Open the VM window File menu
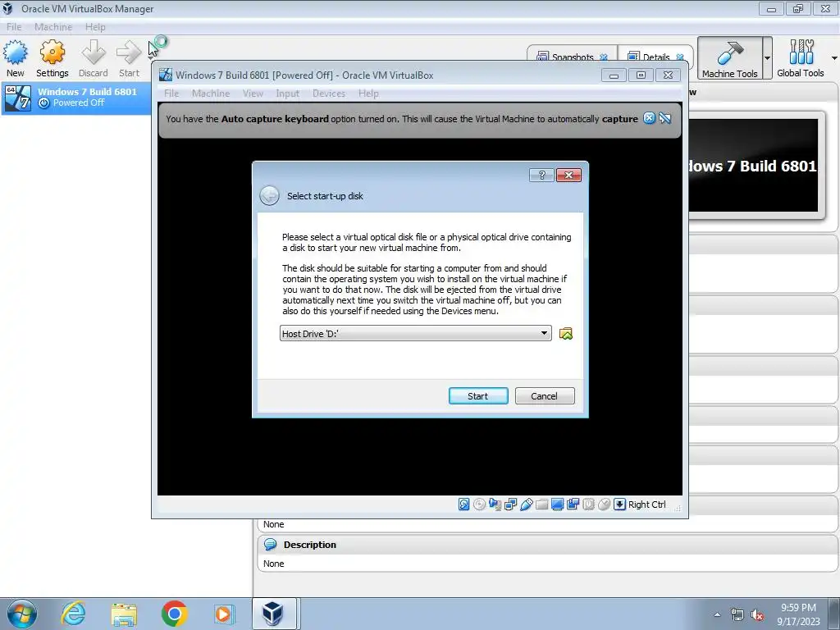 [x=171, y=94]
